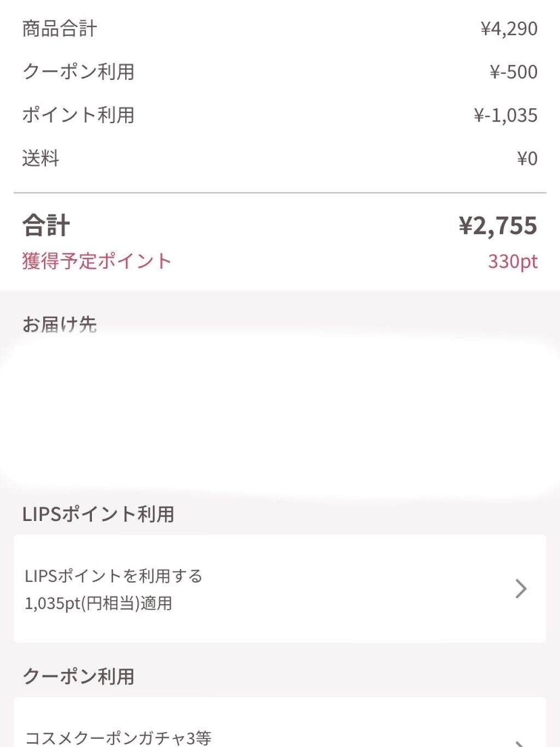Tap the 330pt earned points value
The width and height of the screenshot is (560, 747).
tap(512, 261)
